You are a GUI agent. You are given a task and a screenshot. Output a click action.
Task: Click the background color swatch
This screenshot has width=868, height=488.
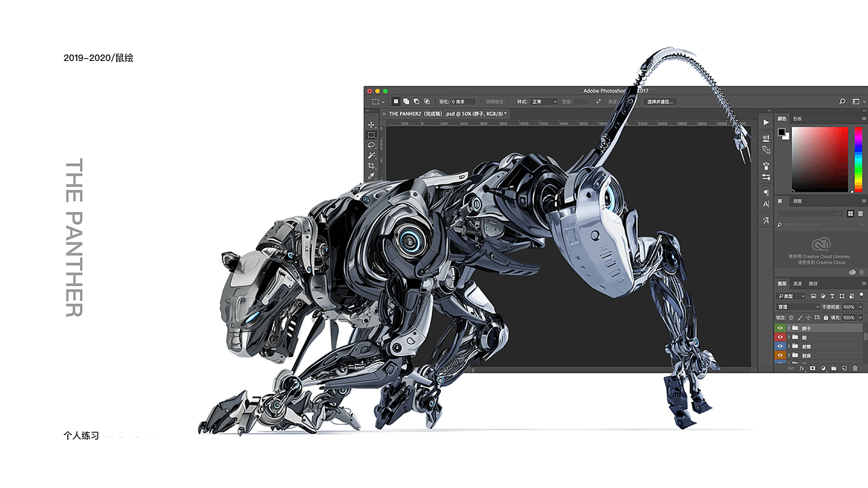(x=787, y=137)
